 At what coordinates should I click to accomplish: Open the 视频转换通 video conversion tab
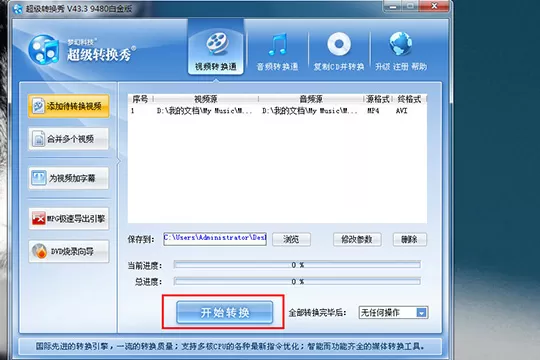pyautogui.click(x=216, y=47)
